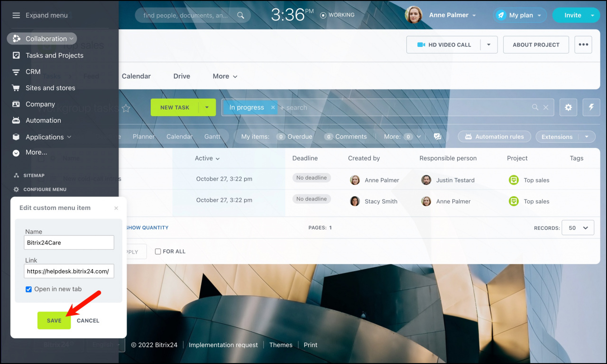607x364 pixels.
Task: Click Stacy Smith's avatar
Action: 355,201
